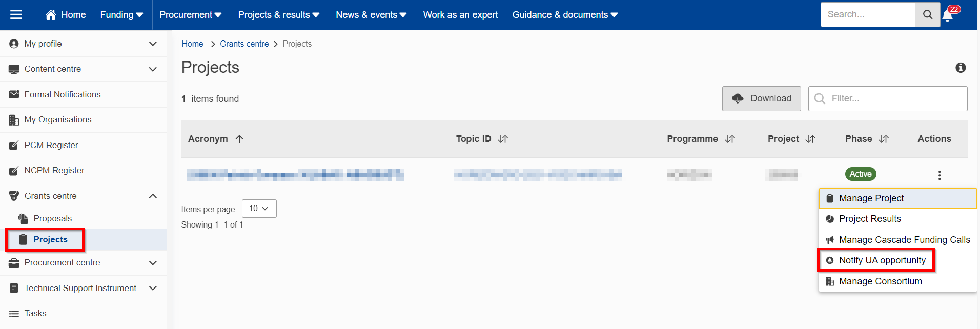Change items per page dropdown
The image size is (980, 329).
click(x=259, y=209)
